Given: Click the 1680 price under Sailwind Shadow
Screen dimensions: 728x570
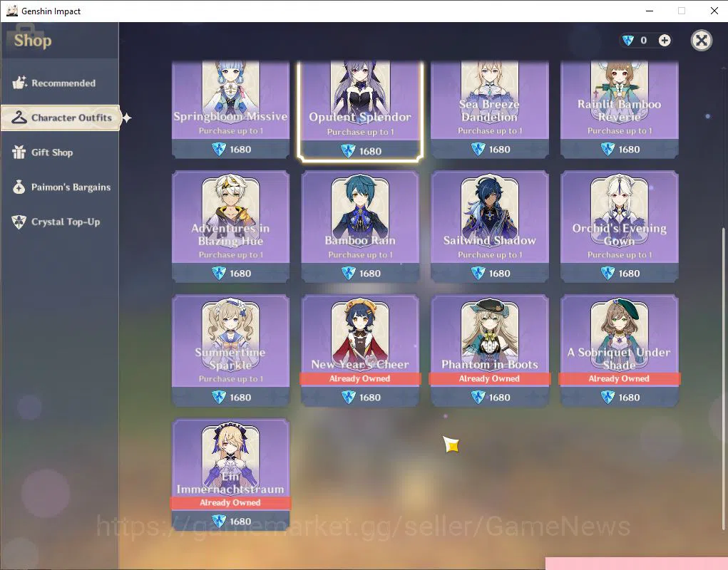Looking at the screenshot, I should coord(500,273).
